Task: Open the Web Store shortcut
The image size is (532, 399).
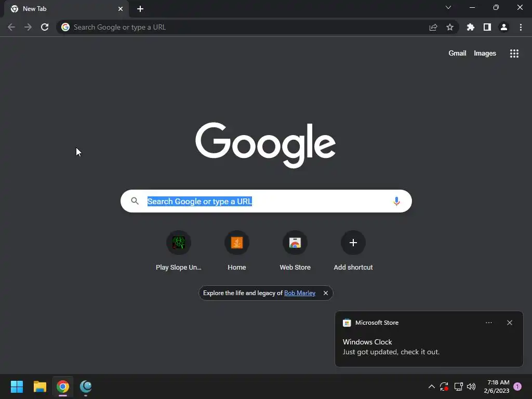Action: pos(295,251)
